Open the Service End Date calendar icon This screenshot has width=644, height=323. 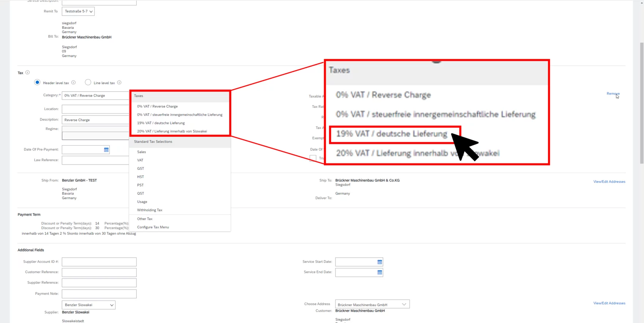(x=380, y=272)
